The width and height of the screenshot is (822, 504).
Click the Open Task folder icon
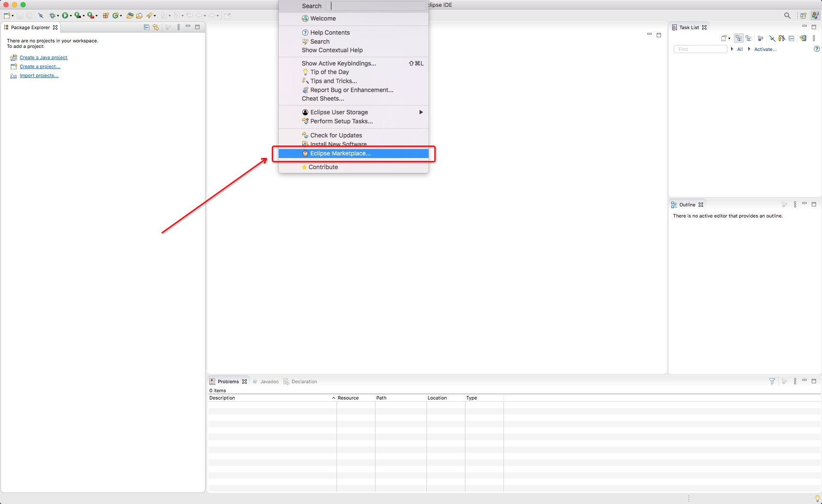(x=139, y=15)
